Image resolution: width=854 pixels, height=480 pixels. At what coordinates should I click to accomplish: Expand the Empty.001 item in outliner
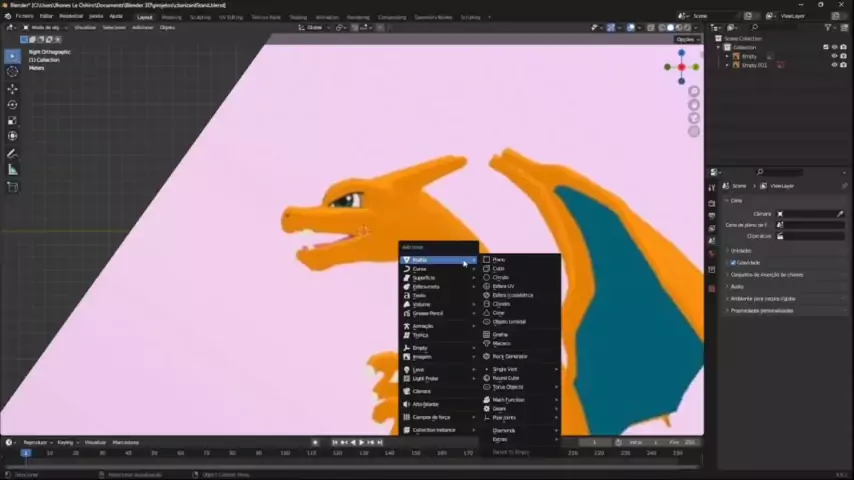click(727, 65)
